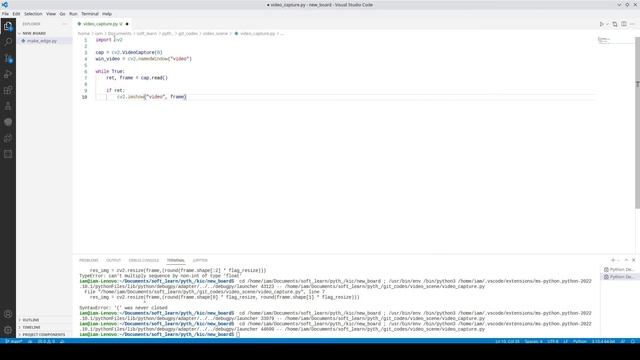Click the New Terminal plus icon
Screen dimensions: 640x360
[613, 260]
